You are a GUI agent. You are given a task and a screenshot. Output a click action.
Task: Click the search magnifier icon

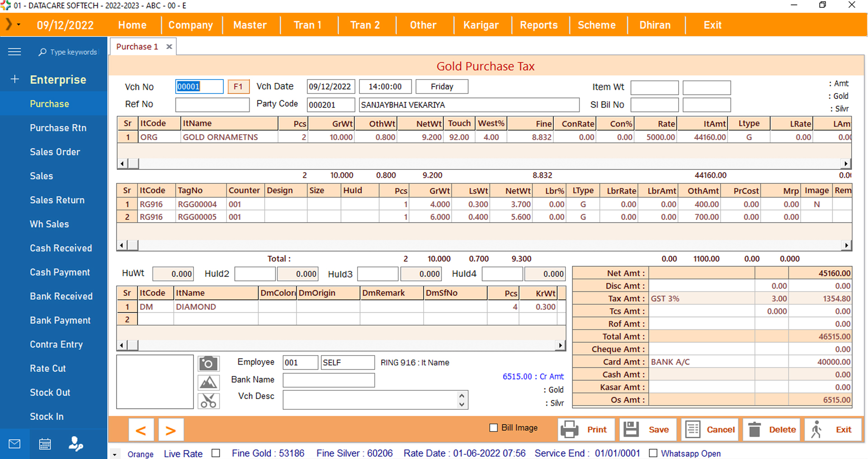pos(42,52)
